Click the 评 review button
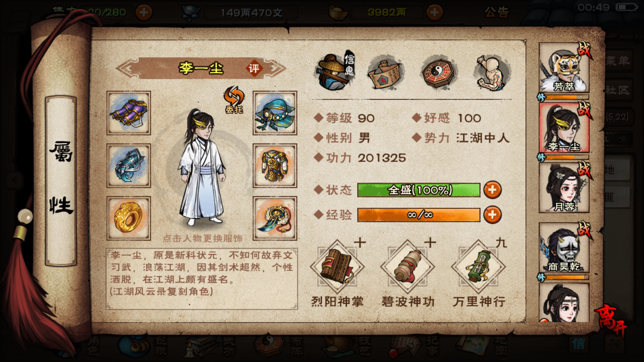Screen dimensions: 644x362 tap(254, 68)
